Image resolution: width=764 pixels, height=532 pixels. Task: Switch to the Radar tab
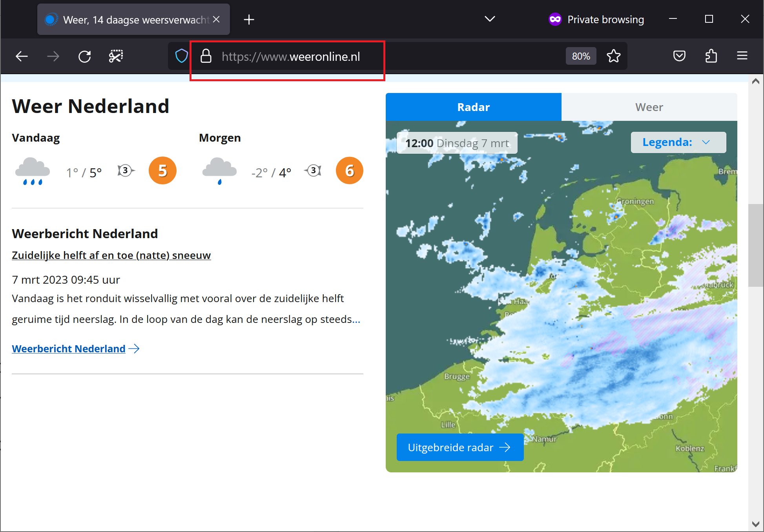473,107
